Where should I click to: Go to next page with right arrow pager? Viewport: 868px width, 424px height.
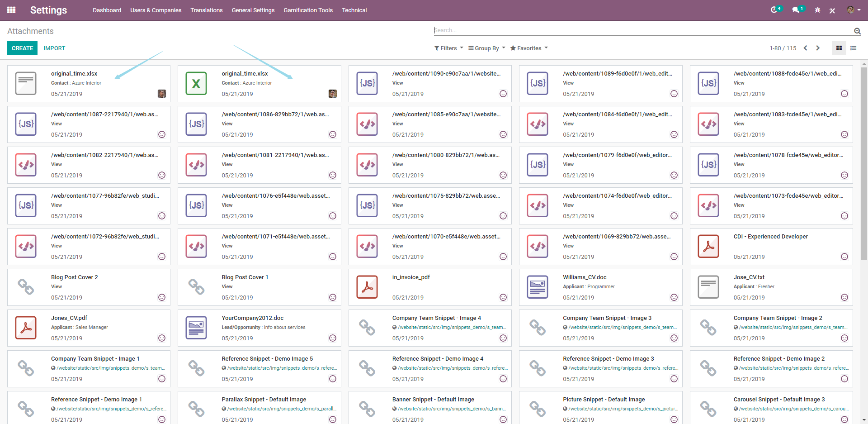coord(818,48)
